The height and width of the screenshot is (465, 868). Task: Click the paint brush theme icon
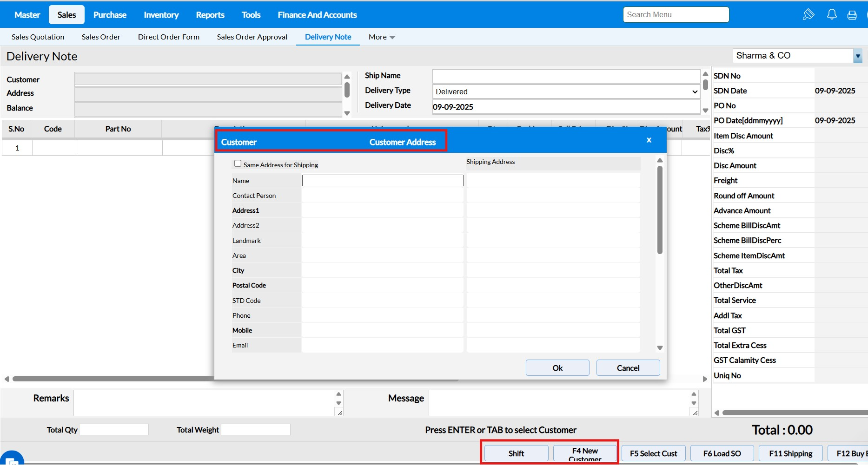coord(808,14)
